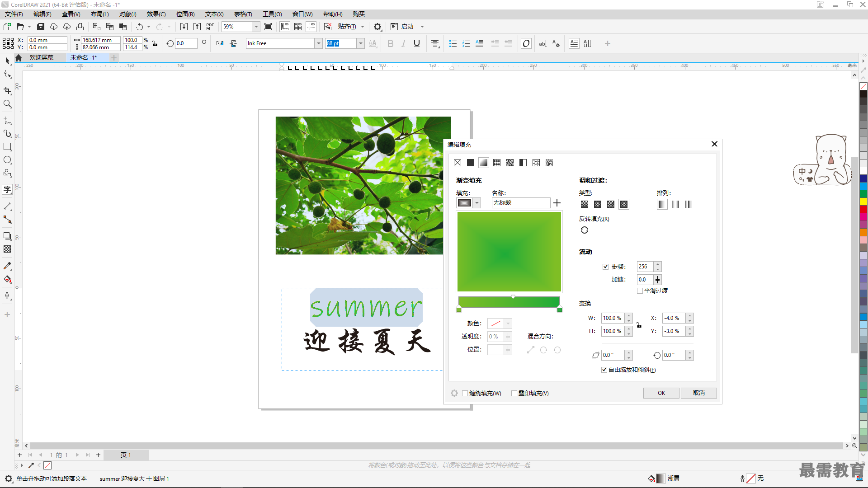Image resolution: width=868 pixels, height=488 pixels.
Task: Select the Crop tool in toolbox
Action: click(7, 90)
